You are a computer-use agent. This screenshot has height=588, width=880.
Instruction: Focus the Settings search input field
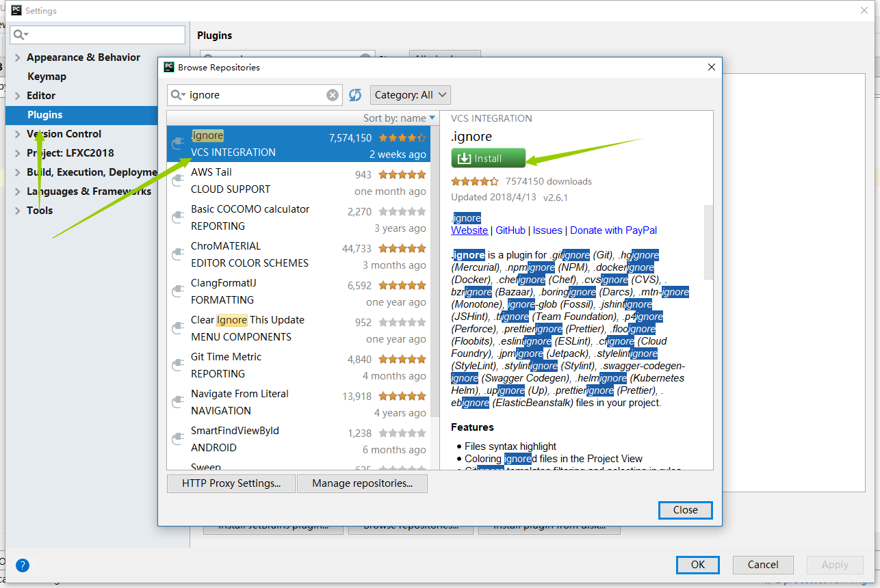coord(98,35)
